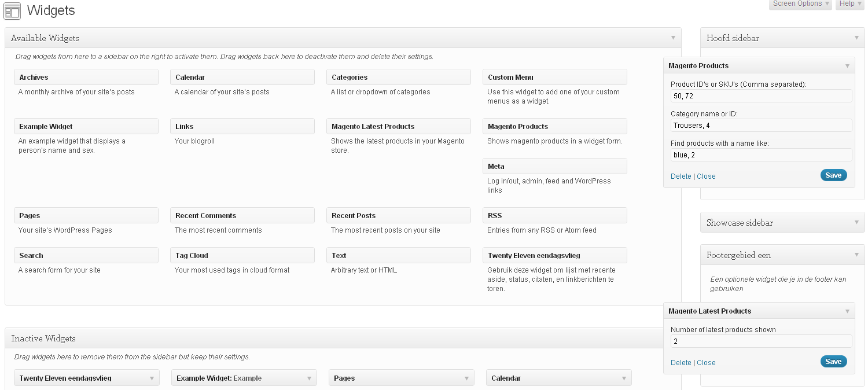868x390 pixels.
Task: Open the Screen Options dropdown
Action: tap(801, 4)
